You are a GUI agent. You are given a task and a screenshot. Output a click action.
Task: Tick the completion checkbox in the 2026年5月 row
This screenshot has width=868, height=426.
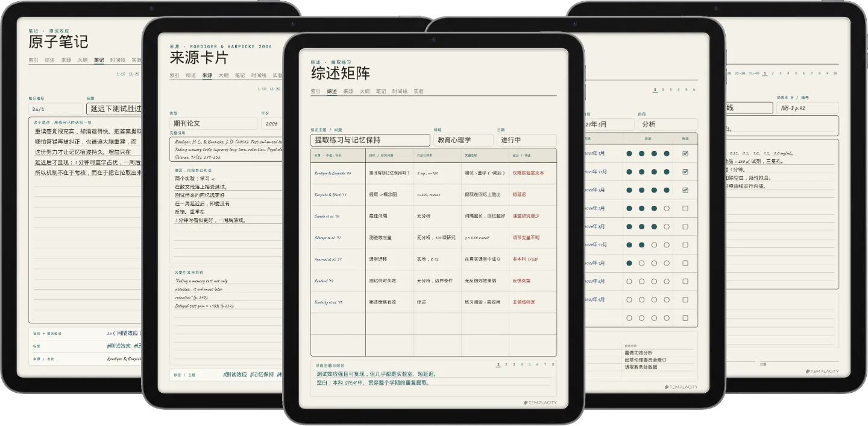[685, 208]
